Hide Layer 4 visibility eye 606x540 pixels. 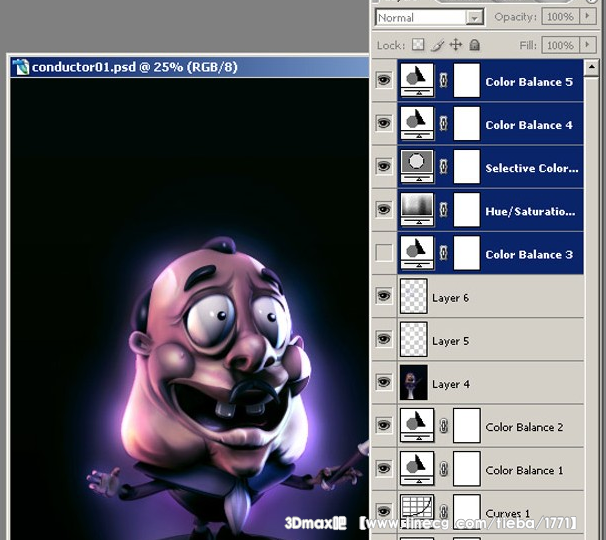[384, 382]
